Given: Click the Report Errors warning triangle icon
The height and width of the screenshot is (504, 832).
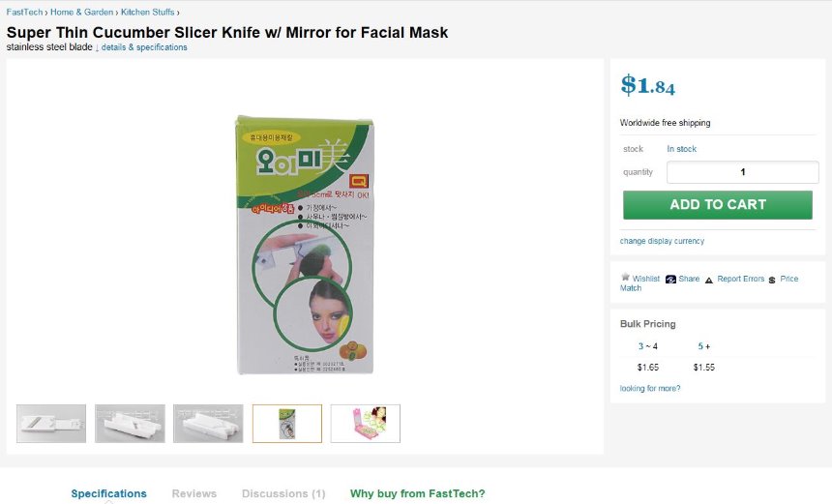Looking at the screenshot, I should pyautogui.click(x=708, y=279).
